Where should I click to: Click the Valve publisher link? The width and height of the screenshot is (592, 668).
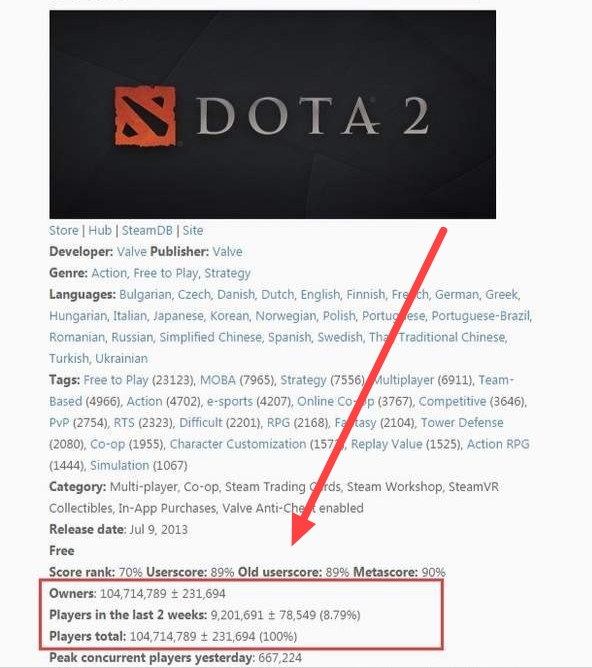pyautogui.click(x=227, y=252)
